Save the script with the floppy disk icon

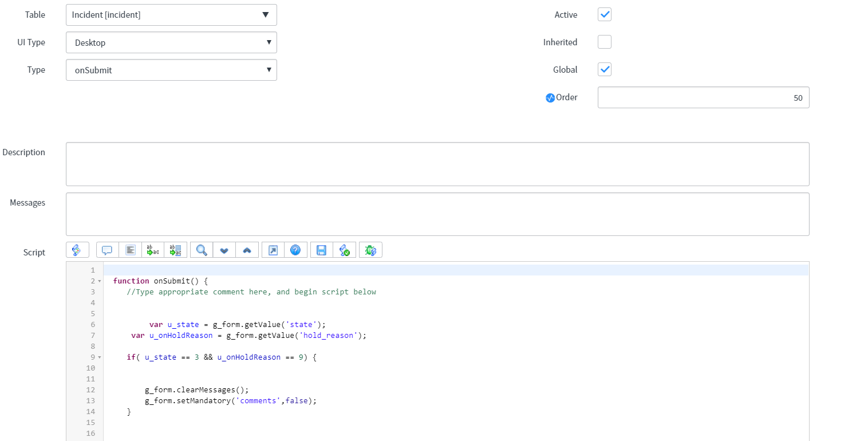(x=322, y=250)
